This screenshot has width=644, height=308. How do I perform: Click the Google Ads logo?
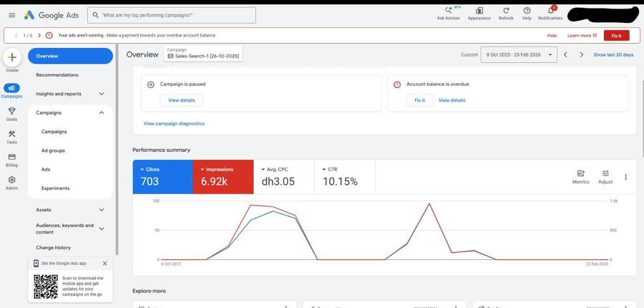[52, 15]
